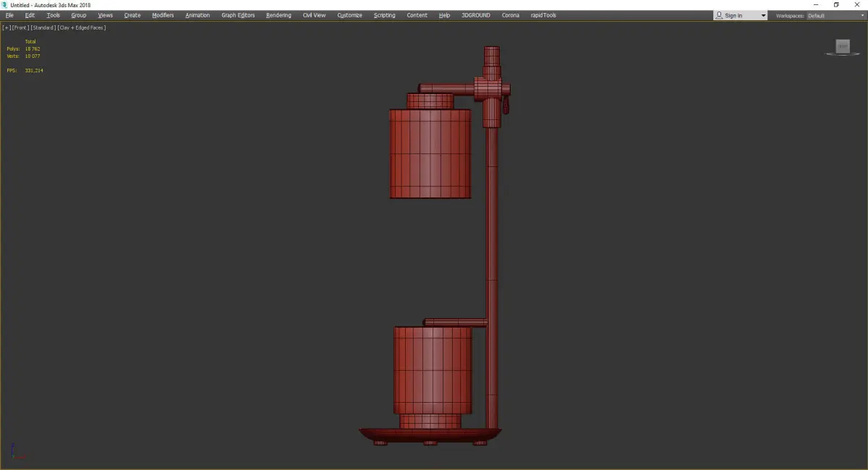Click the Sign In user icon
Image resolution: width=868 pixels, height=470 pixels.
tap(719, 15)
